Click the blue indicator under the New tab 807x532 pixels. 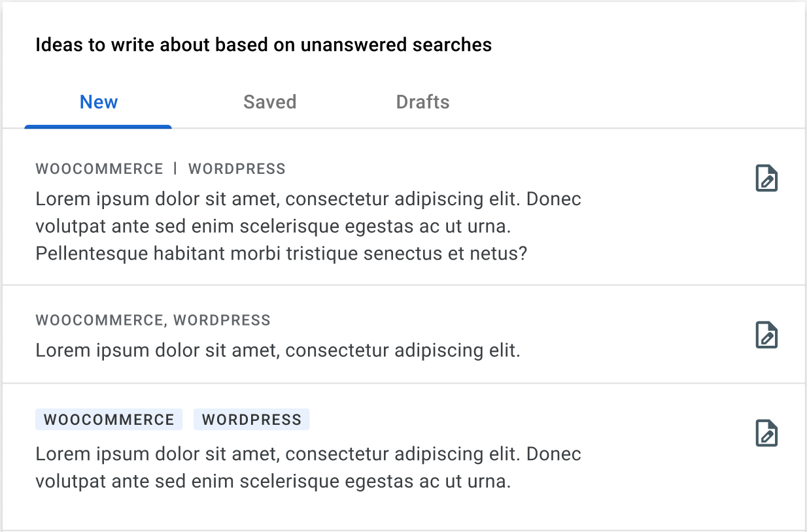click(98, 126)
